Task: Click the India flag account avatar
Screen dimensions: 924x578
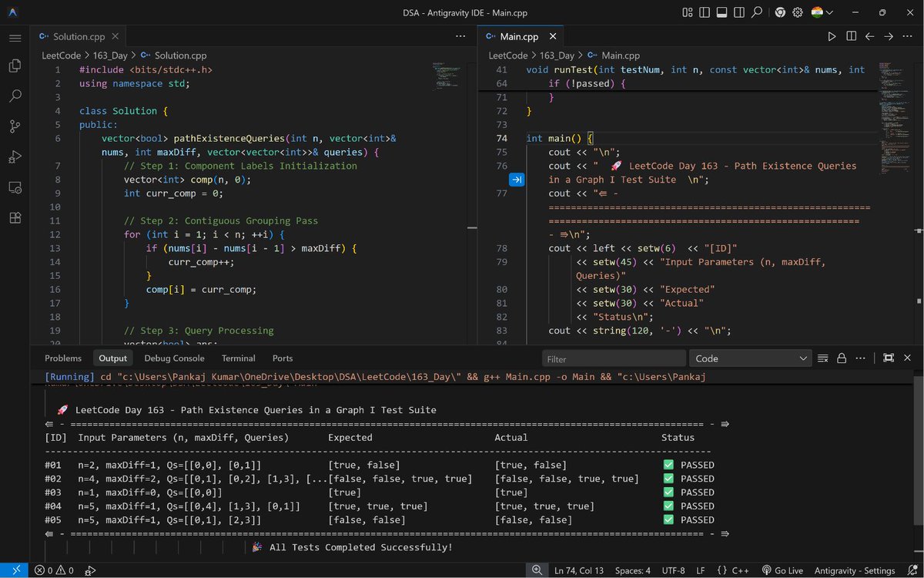Action: (x=817, y=12)
